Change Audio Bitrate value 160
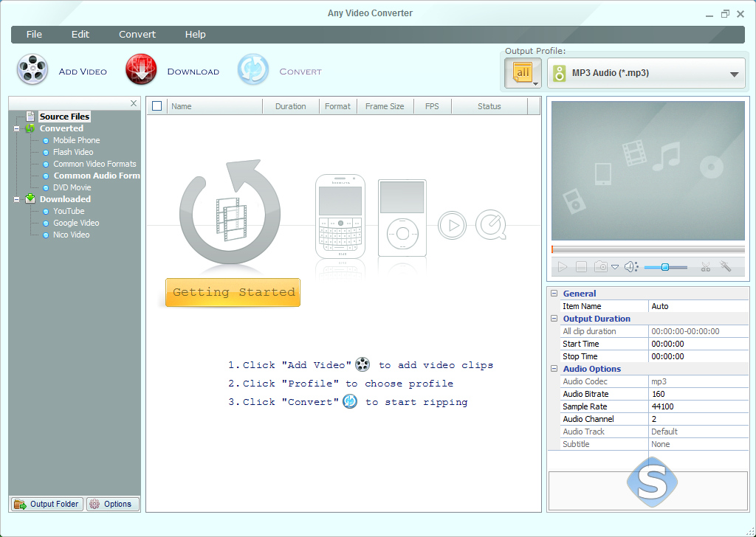This screenshot has height=537, width=756. (x=698, y=394)
